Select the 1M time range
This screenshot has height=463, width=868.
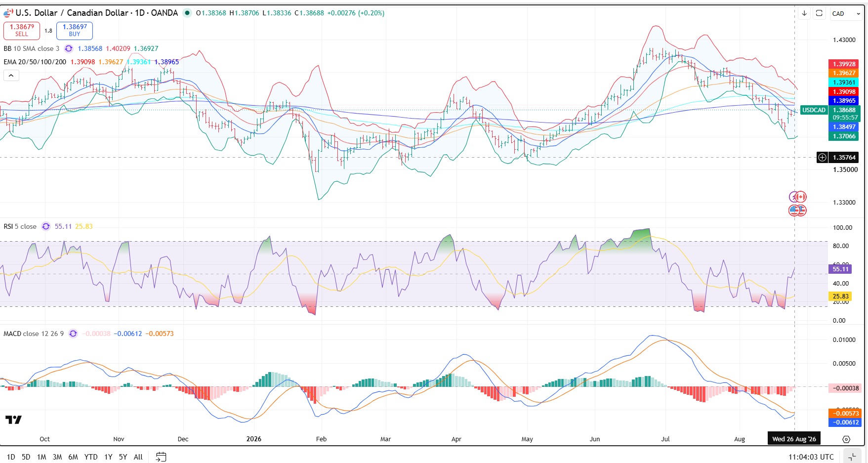point(41,457)
